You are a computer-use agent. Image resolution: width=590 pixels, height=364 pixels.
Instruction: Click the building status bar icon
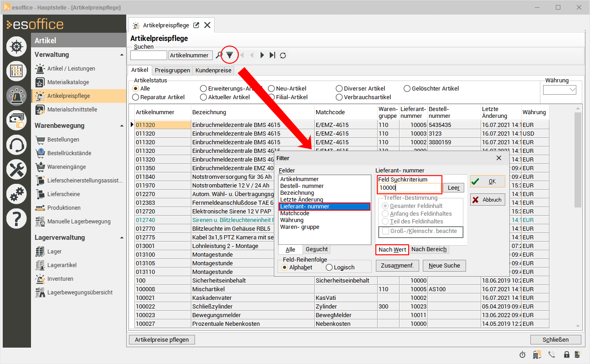[537, 354]
